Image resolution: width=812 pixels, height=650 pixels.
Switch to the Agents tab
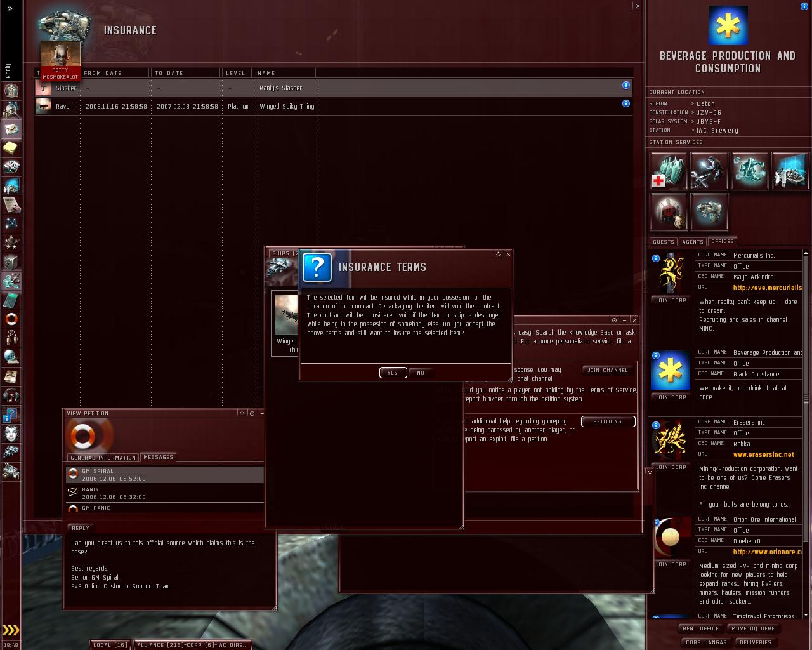693,242
